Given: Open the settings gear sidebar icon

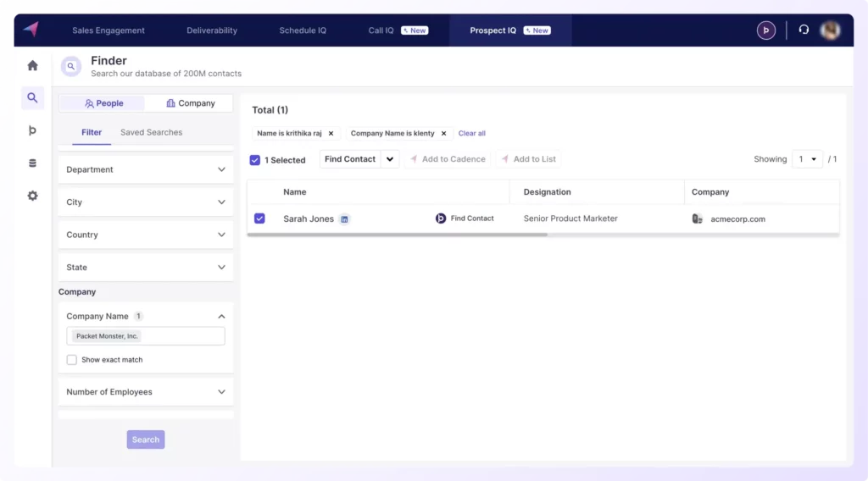Looking at the screenshot, I should coord(33,196).
